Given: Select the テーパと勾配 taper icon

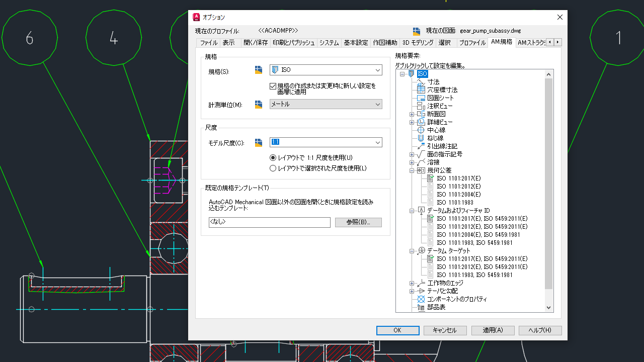Looking at the screenshot, I should point(421,291).
